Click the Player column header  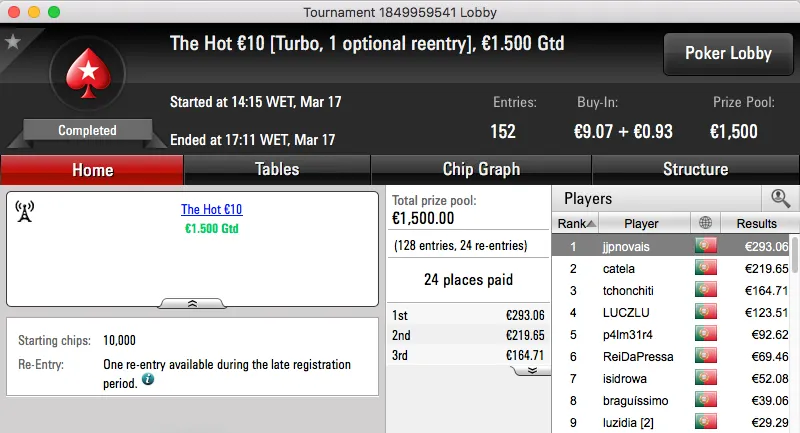point(641,223)
